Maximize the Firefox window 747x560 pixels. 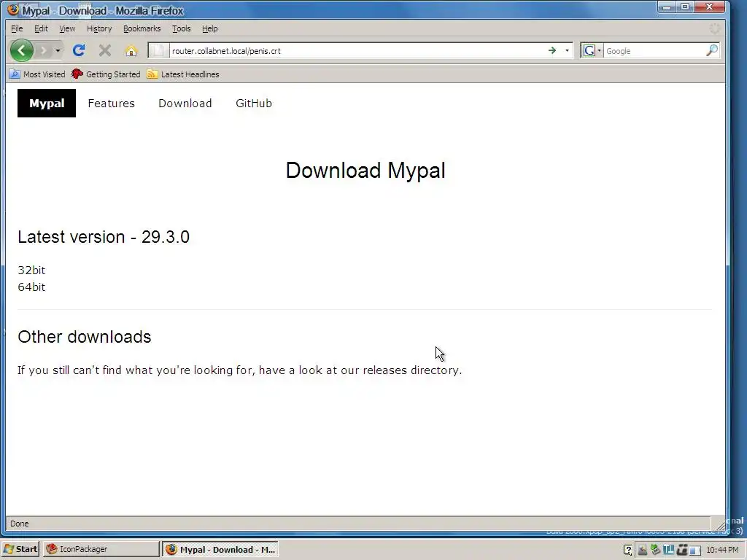[684, 7]
